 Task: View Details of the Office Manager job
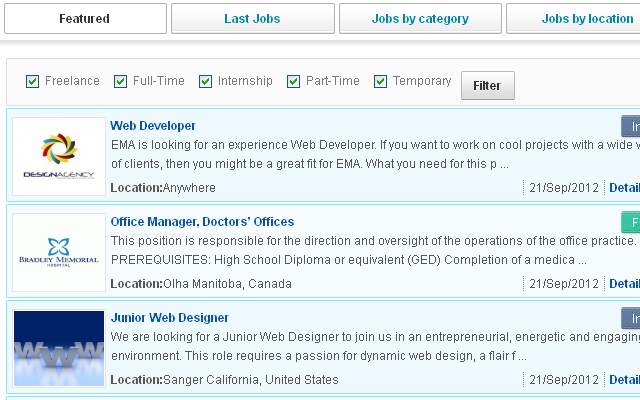coord(624,284)
